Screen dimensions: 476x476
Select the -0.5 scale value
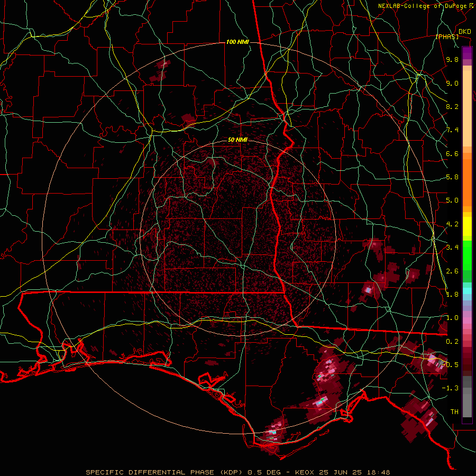pos(451,365)
